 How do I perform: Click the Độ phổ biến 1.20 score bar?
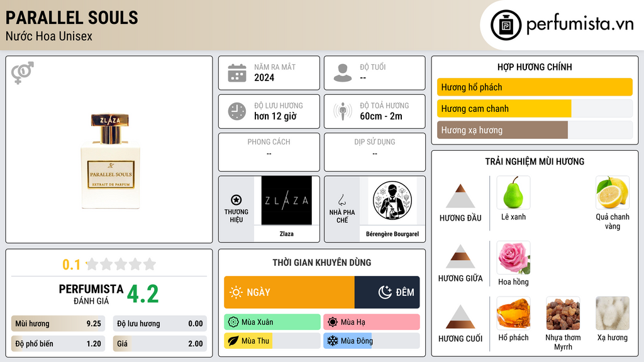pos(58,344)
